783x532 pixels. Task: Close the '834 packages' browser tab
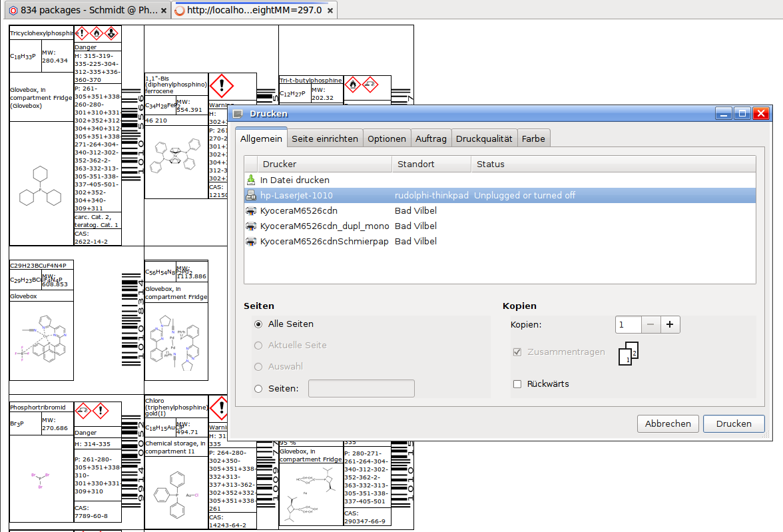tap(164, 11)
